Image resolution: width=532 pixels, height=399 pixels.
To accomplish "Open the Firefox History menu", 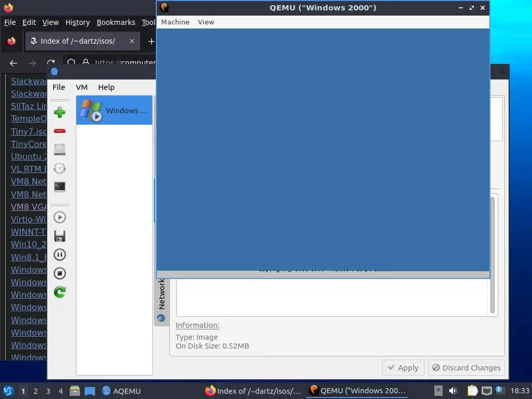I will click(x=77, y=22).
